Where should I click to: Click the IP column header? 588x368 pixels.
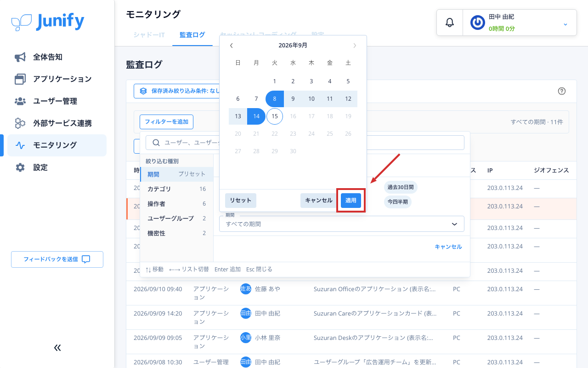point(490,170)
